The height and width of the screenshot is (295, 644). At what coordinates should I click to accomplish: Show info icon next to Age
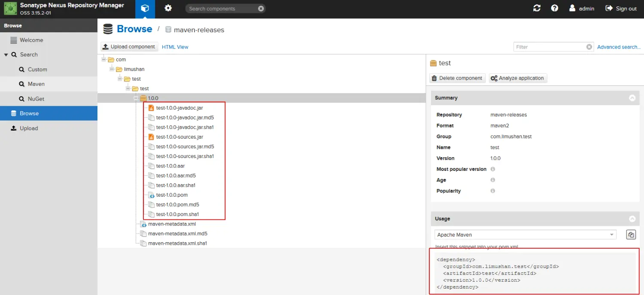(493, 180)
